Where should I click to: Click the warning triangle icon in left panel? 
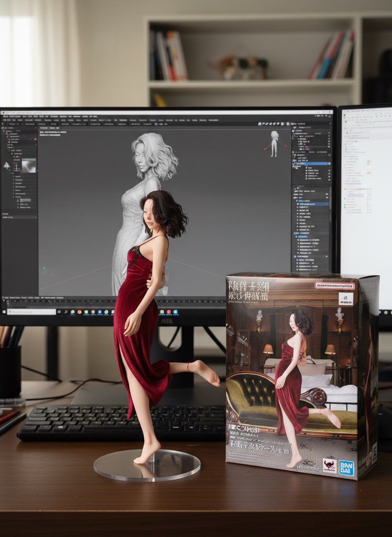pyautogui.click(x=6, y=166)
